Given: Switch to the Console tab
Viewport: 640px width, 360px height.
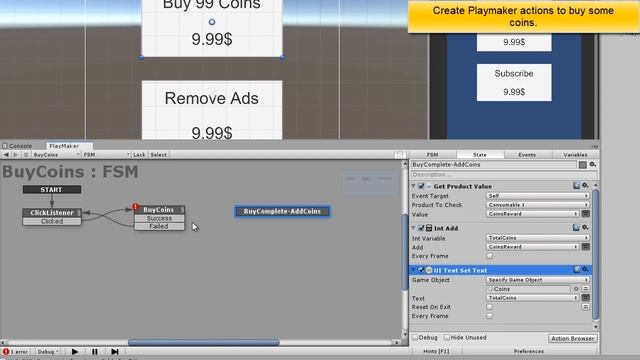Looking at the screenshot, I should 17,146.
